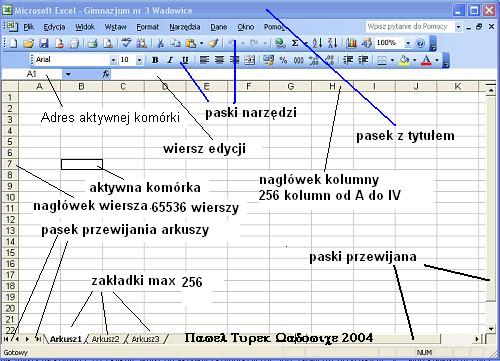Screen dimensions: 500x361
Task: Toggle Merge and Center
Action: (x=249, y=60)
